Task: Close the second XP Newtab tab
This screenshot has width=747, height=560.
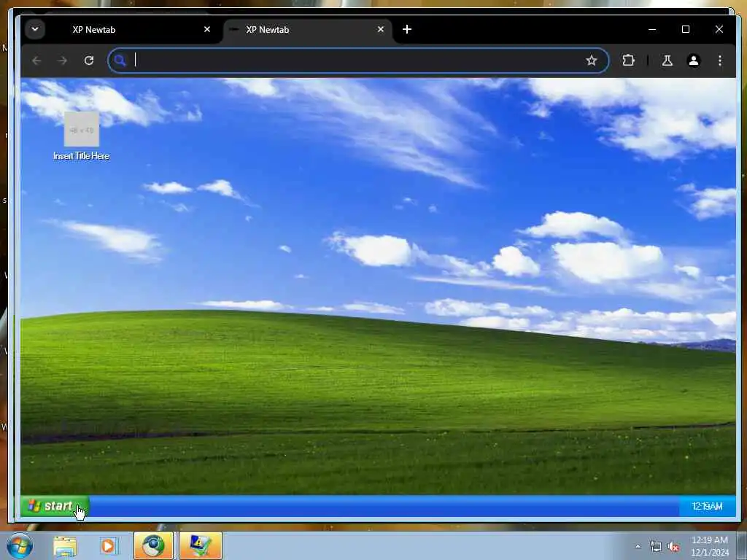Action: coord(381,29)
